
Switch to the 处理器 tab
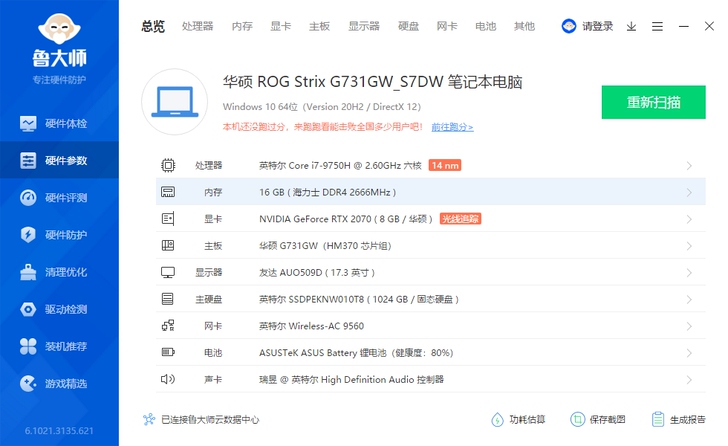(198, 26)
